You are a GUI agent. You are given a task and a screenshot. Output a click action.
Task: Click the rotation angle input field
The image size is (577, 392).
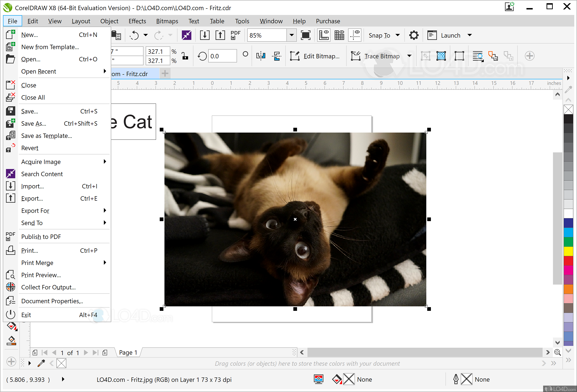[222, 56]
